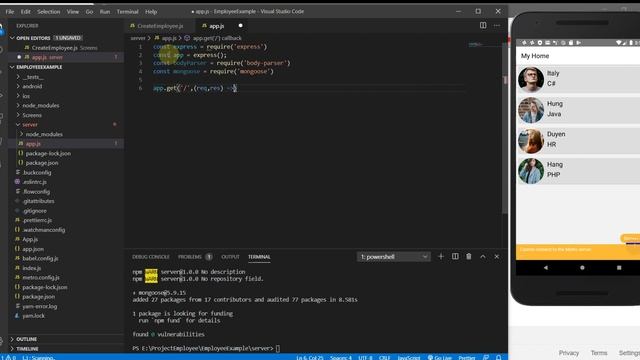Screen dimensions: 640x360
Task: Open the yarn-error.log file
Action: pyautogui.click(x=40, y=306)
